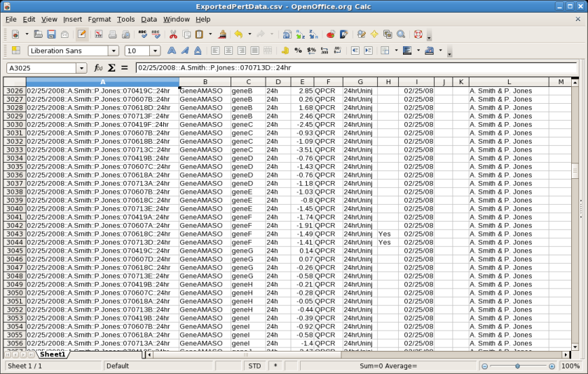588x374 pixels.
Task: Toggle STD selection mode in status bar
Action: tap(254, 366)
